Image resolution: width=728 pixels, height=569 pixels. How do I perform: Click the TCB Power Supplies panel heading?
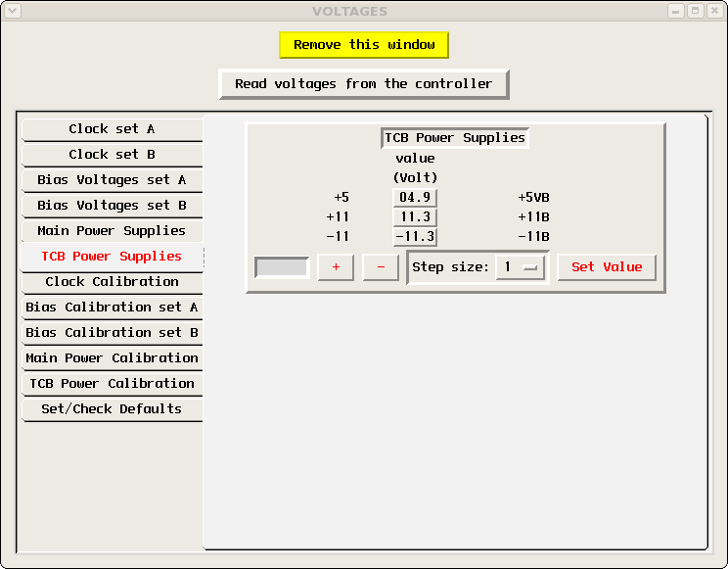(455, 138)
